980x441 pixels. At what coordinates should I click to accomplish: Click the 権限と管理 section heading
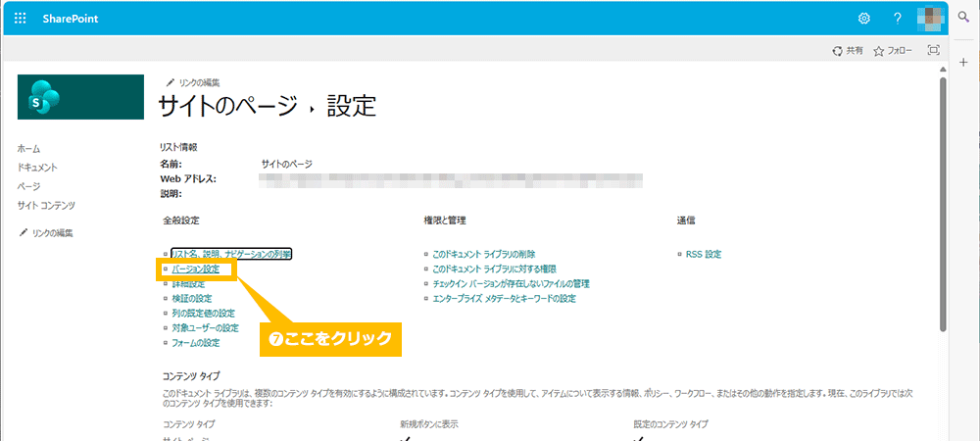pos(444,220)
